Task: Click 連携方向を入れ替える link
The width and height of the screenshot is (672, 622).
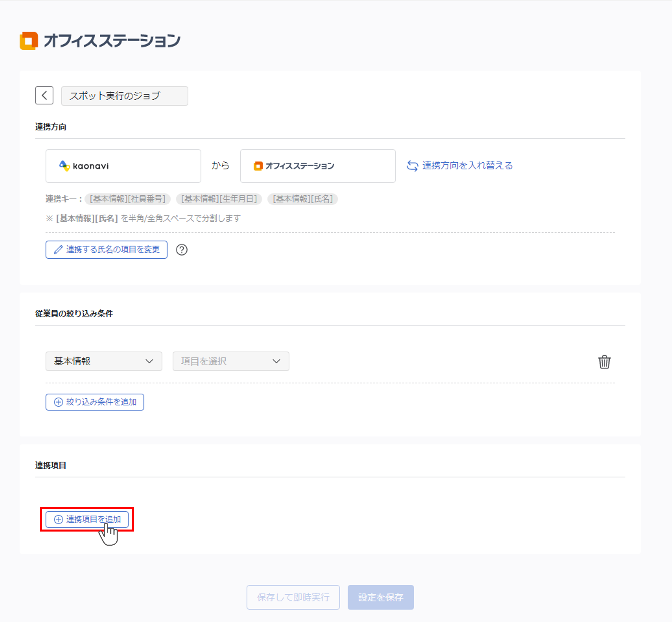Action: coord(467,166)
